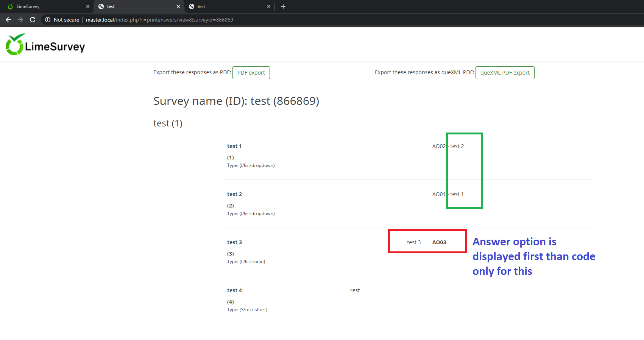Click the browser back arrow
644x340 pixels.
click(8, 20)
